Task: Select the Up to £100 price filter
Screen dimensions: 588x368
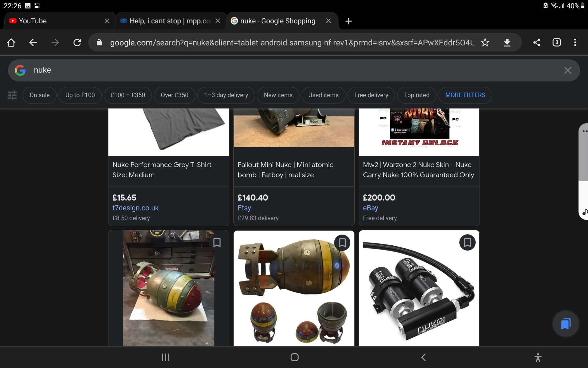Action: pyautogui.click(x=80, y=95)
